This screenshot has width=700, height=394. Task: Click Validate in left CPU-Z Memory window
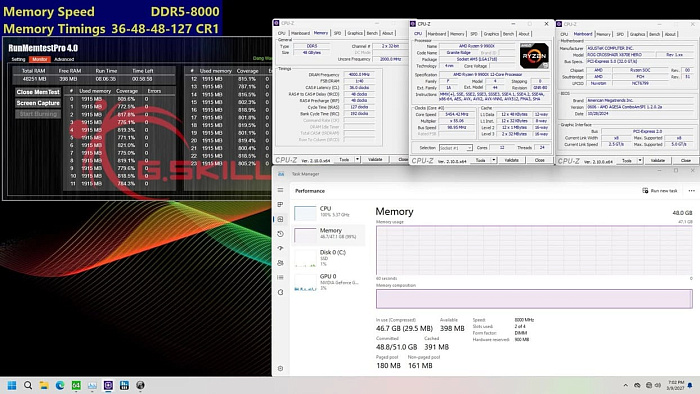[375, 159]
